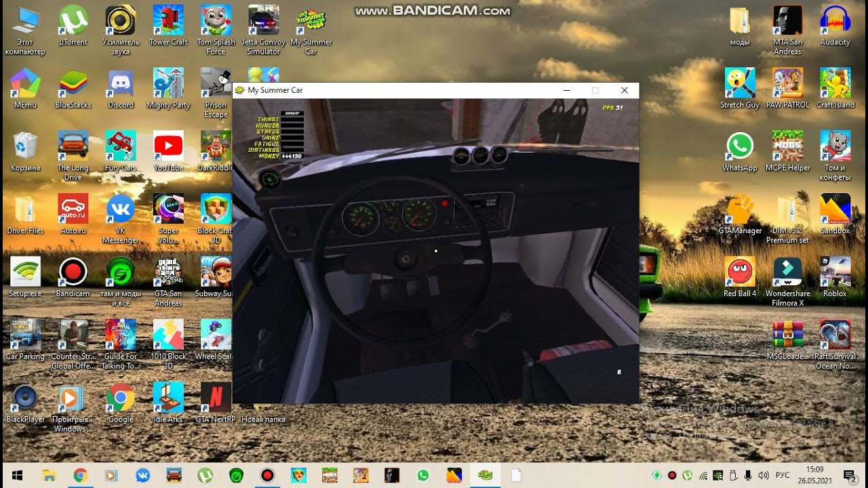Launch GTA NextRP desktop shortcut
Screen dimensions: 868x488
216,403
